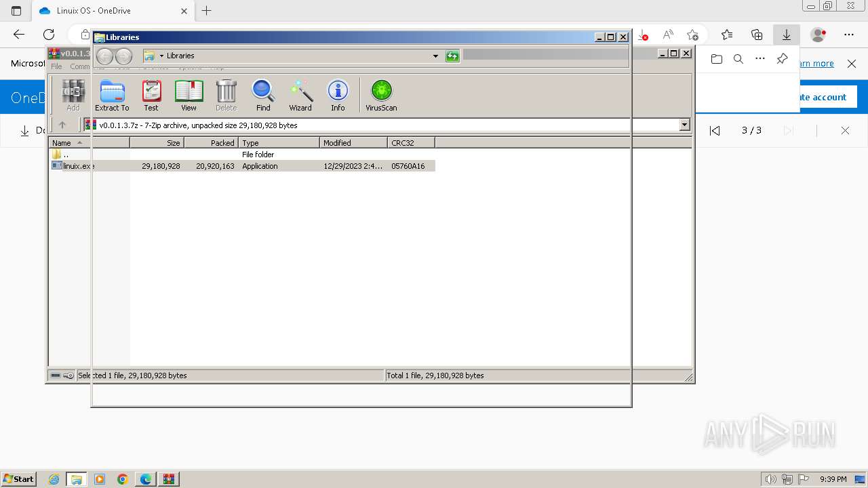Select the Linuix OS - OneDrive tab
Screen dimensions: 868x488
[114, 11]
